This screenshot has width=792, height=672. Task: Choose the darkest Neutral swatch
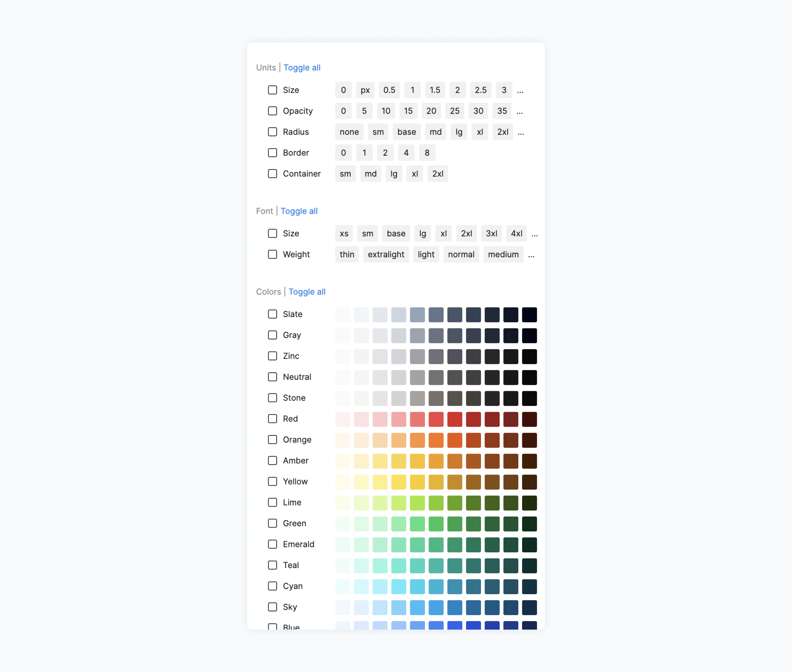tap(530, 378)
